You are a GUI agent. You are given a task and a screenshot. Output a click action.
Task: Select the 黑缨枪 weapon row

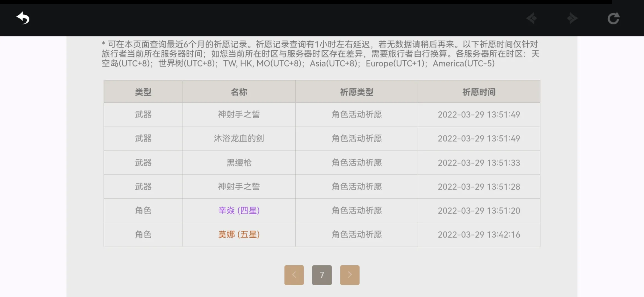tap(239, 163)
